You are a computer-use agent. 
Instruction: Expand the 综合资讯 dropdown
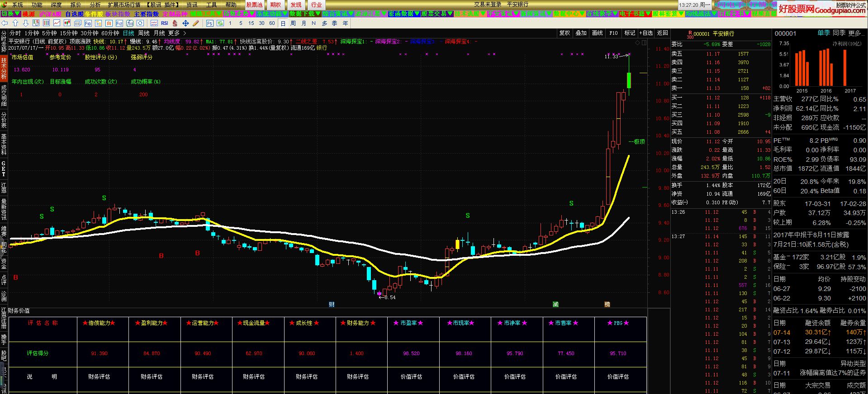click(x=338, y=14)
